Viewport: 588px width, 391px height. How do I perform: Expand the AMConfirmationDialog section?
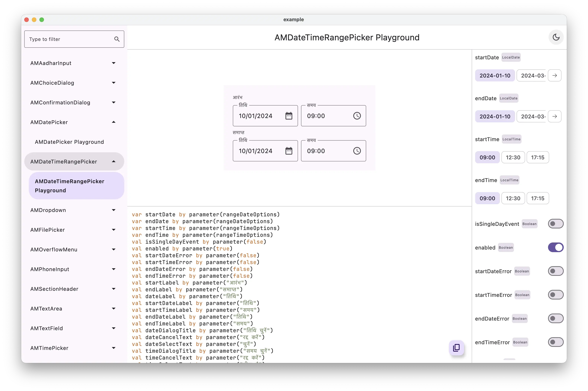click(x=74, y=102)
